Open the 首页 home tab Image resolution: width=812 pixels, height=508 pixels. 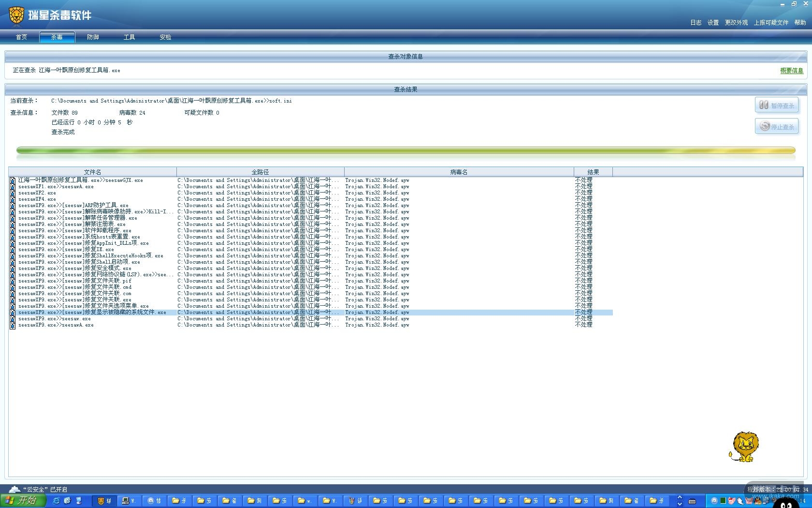click(x=21, y=37)
